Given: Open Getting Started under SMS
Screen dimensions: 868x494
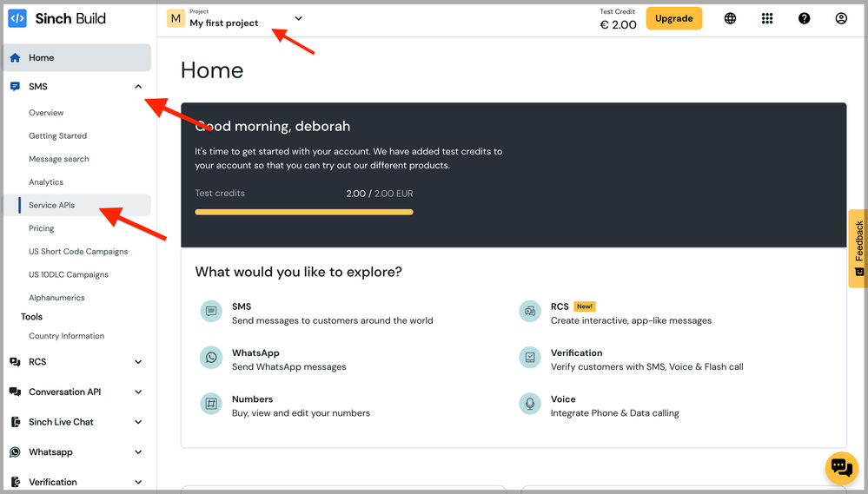Looking at the screenshot, I should pyautogui.click(x=57, y=135).
